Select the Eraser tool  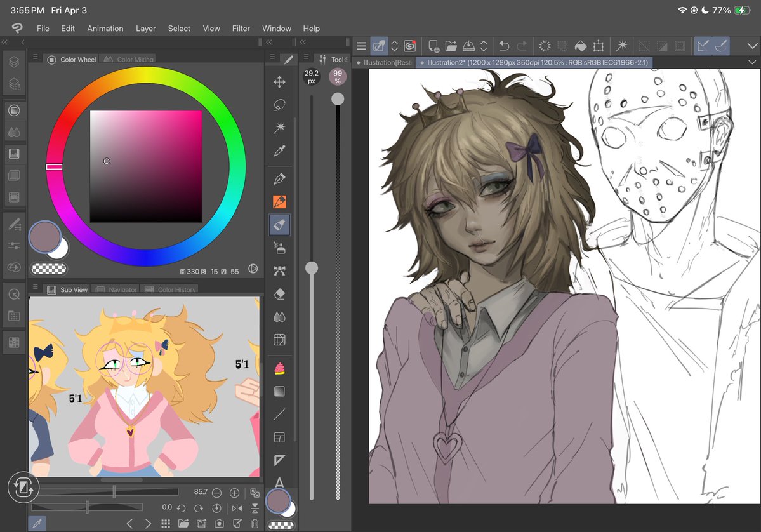[x=279, y=294]
